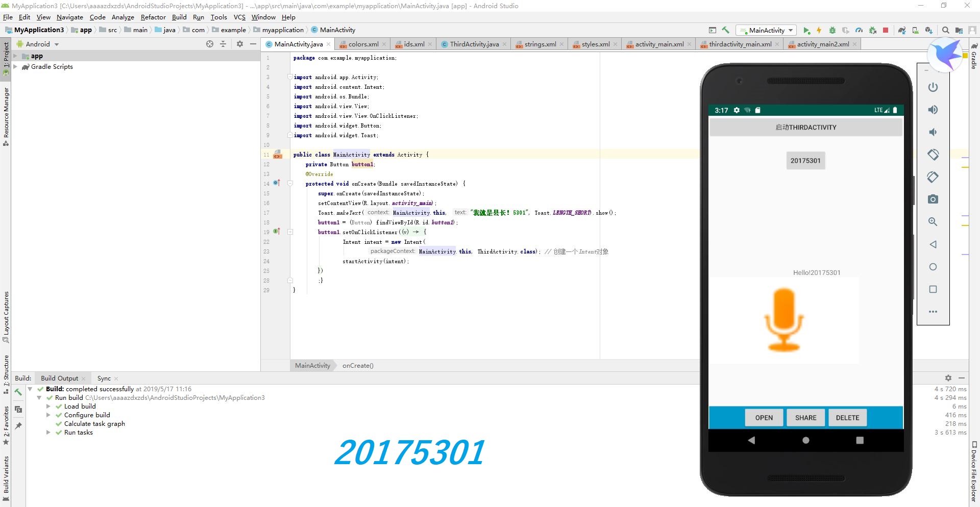Click emulator sidebar Back triangle icon
The image size is (980, 507).
coord(933,244)
